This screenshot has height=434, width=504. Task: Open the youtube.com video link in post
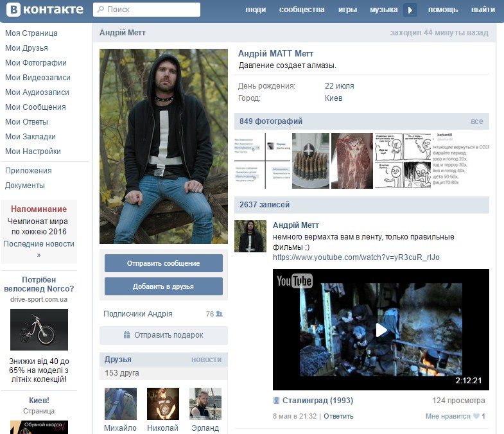(x=356, y=257)
